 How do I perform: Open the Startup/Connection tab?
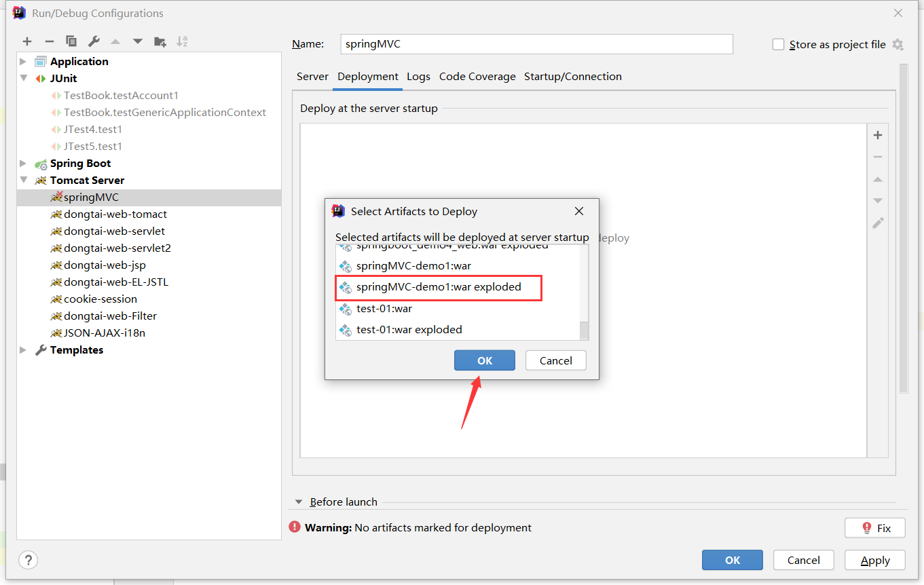tap(573, 76)
